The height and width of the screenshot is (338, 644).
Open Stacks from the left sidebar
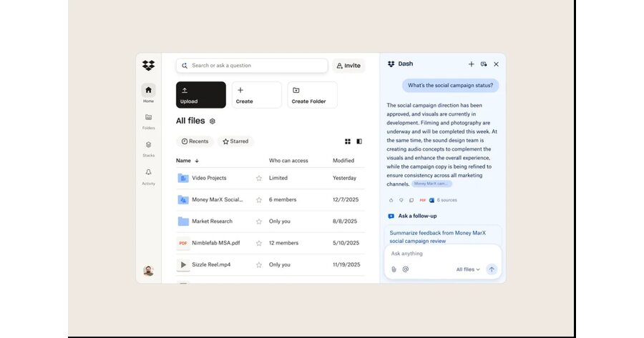(x=148, y=145)
